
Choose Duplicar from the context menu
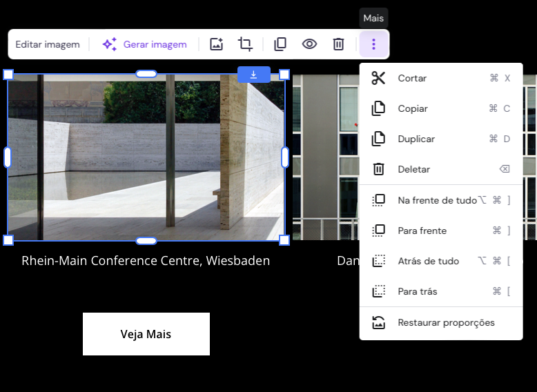[441, 139]
